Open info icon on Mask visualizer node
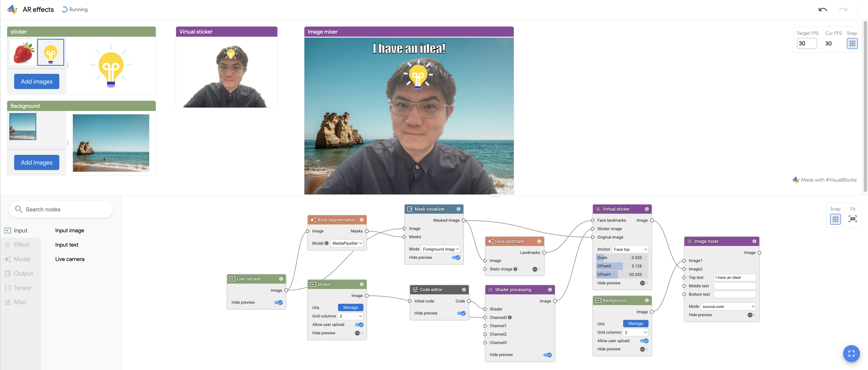 (x=458, y=209)
